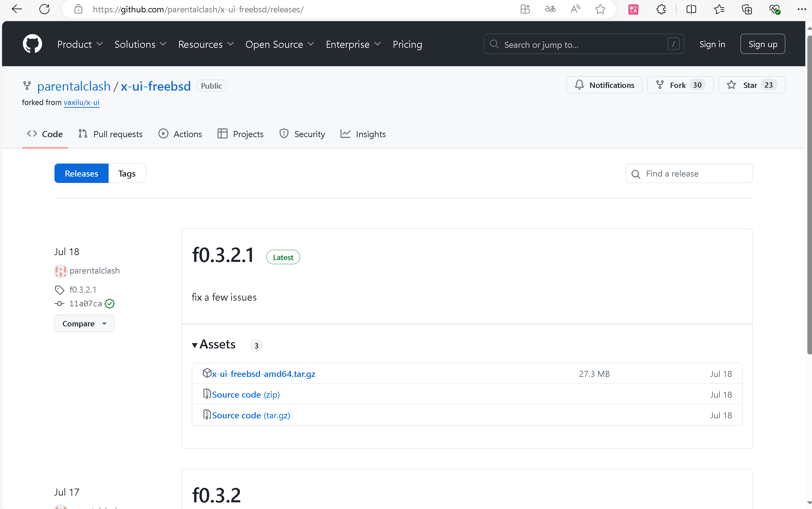Open Browser essentials heart icon
Viewport: 812px width, 509px height.
pos(774,9)
